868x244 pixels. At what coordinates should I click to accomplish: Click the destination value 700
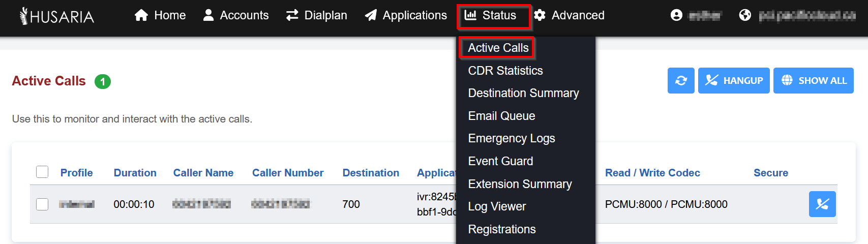(351, 204)
